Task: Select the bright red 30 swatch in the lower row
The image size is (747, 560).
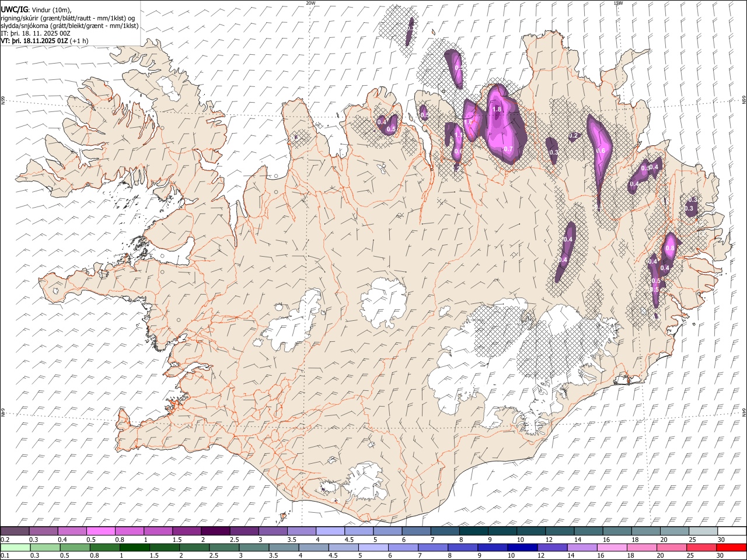Action: (732, 547)
